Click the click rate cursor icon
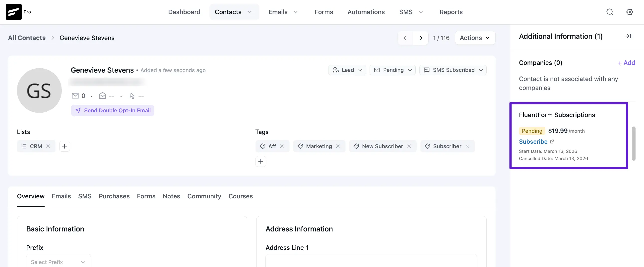Image resolution: width=644 pixels, height=267 pixels. 132,96
